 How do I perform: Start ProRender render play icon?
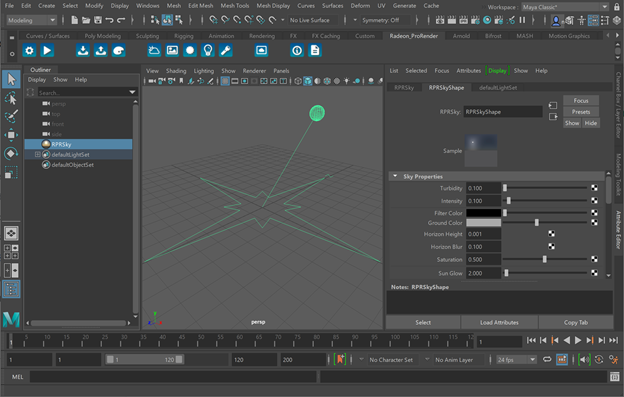[47, 51]
